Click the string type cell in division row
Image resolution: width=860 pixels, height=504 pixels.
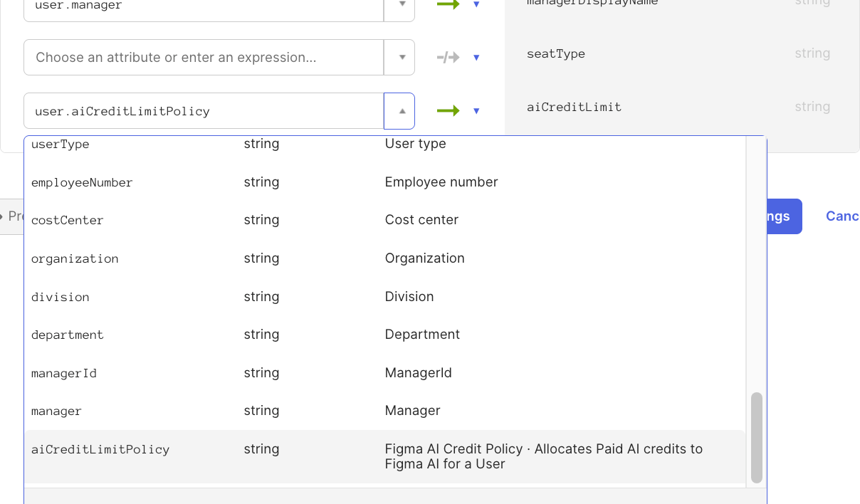[261, 297]
